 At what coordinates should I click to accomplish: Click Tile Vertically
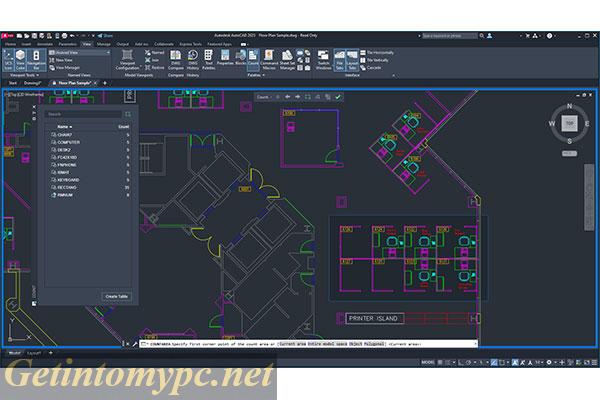[374, 60]
